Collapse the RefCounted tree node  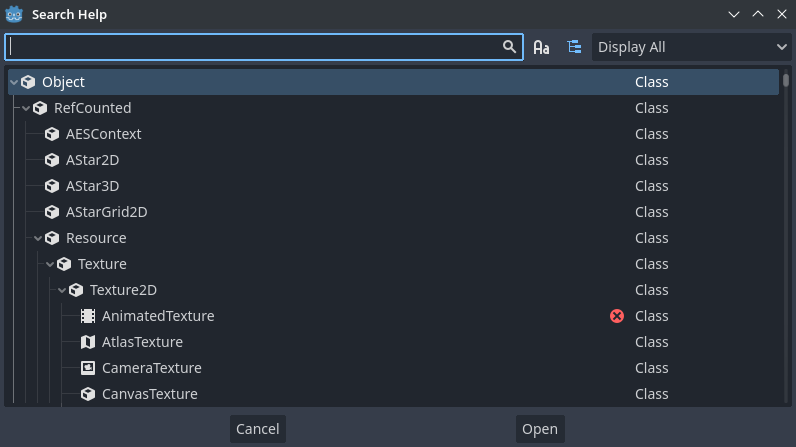(x=26, y=108)
